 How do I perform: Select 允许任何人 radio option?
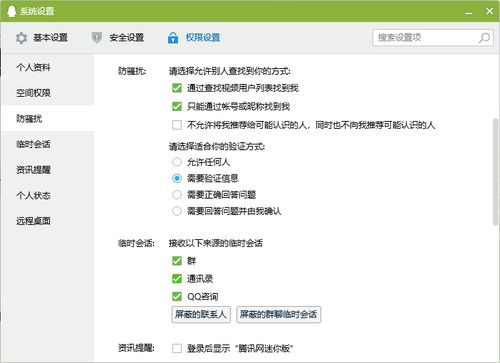(177, 162)
